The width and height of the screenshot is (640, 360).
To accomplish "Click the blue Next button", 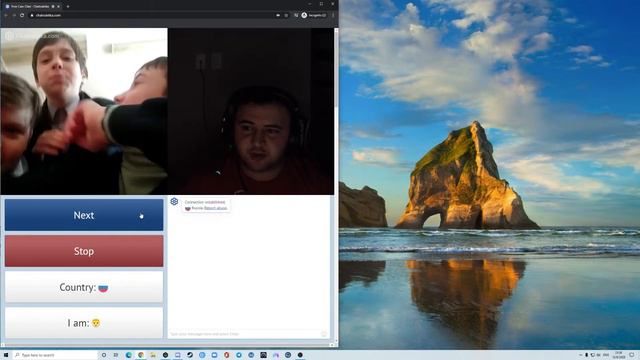I will (84, 215).
